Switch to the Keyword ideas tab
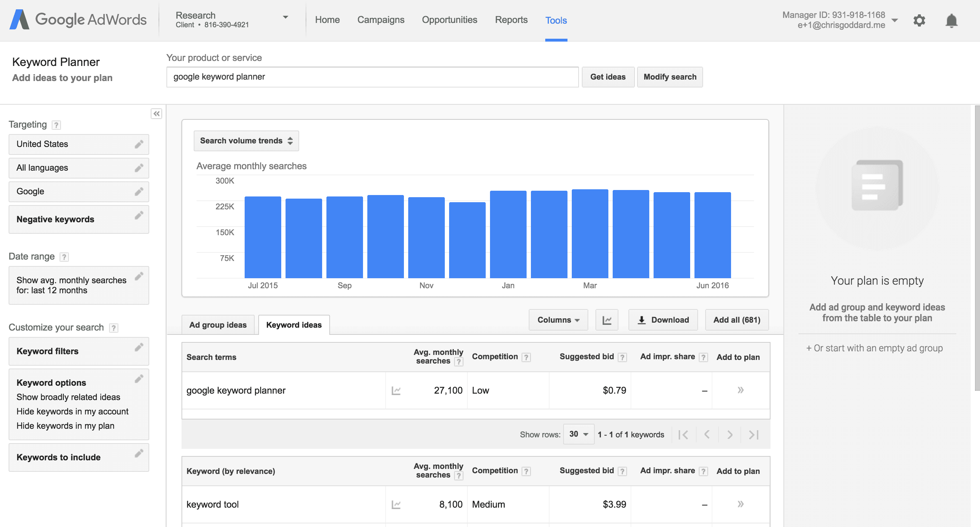Image resolution: width=980 pixels, height=527 pixels. tap(294, 325)
